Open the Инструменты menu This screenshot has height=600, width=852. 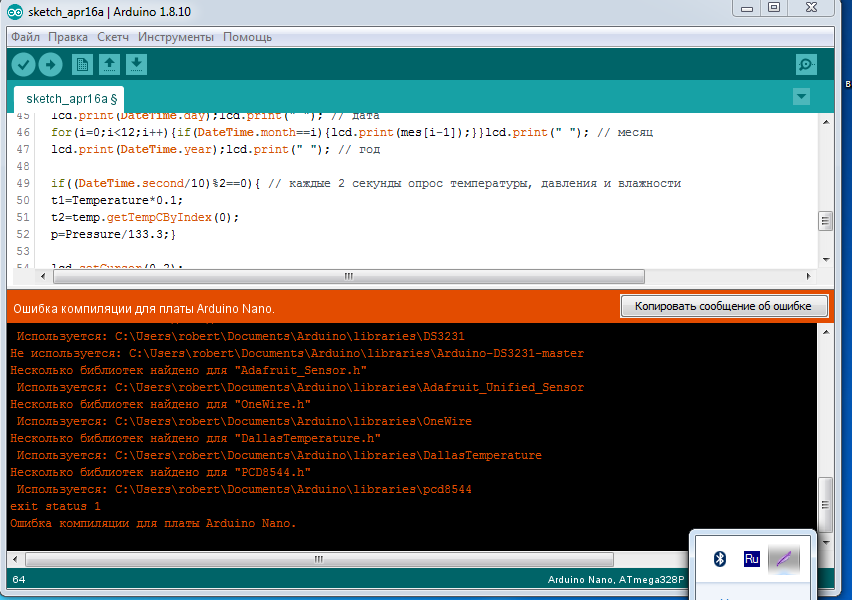coord(176,37)
